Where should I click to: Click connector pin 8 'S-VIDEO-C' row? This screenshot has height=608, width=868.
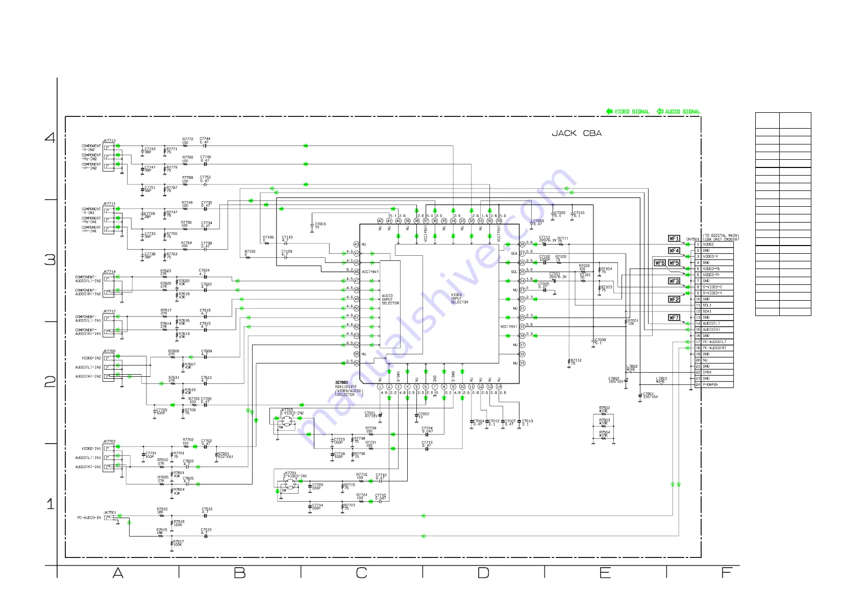(x=714, y=287)
